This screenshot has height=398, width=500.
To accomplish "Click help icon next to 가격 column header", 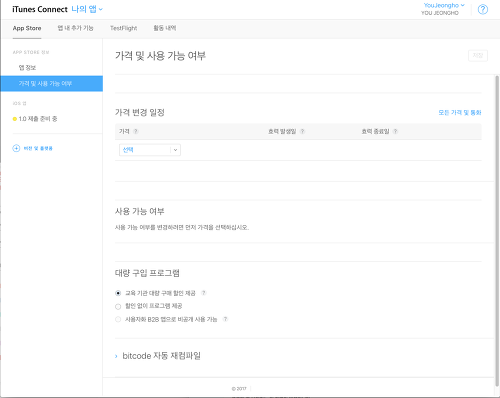I will [136, 131].
